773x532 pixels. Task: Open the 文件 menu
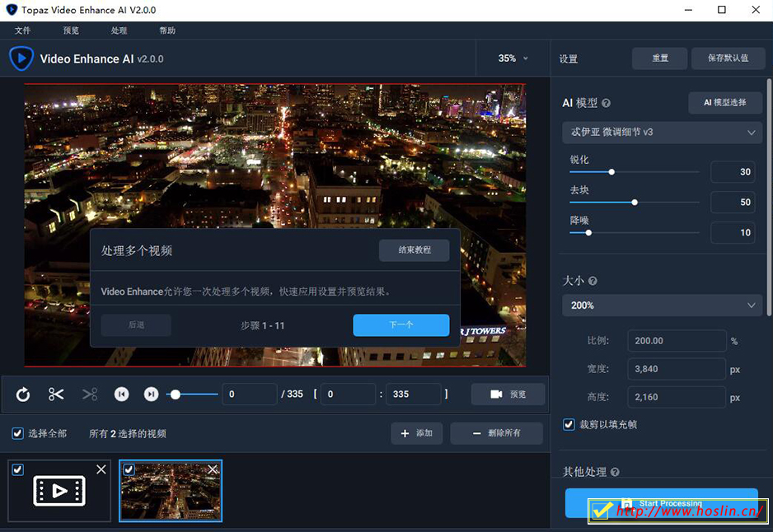coord(23,30)
